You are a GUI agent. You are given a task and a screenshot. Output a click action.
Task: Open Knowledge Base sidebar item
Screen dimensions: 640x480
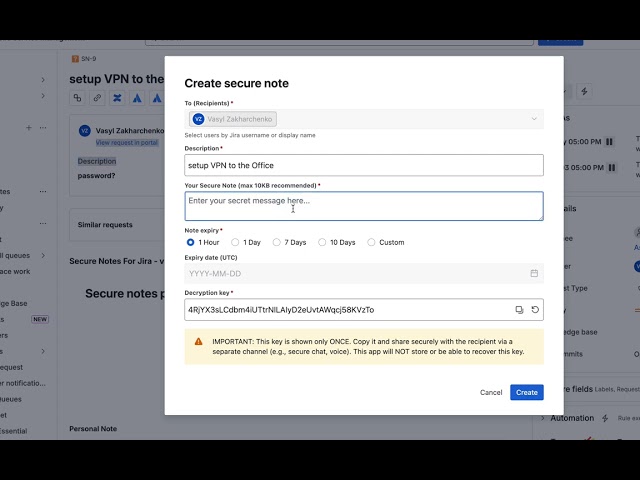coord(14,303)
